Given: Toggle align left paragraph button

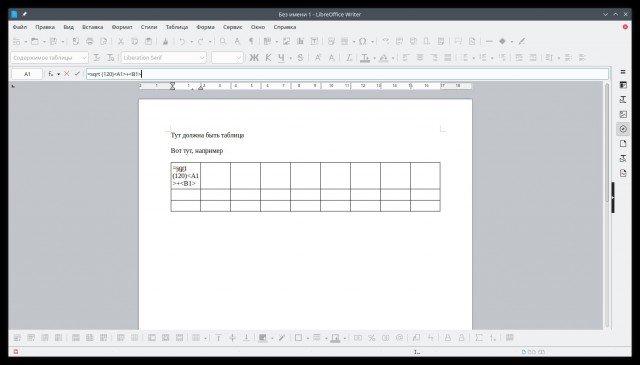Looking at the screenshot, I should pyautogui.click(x=406, y=58).
